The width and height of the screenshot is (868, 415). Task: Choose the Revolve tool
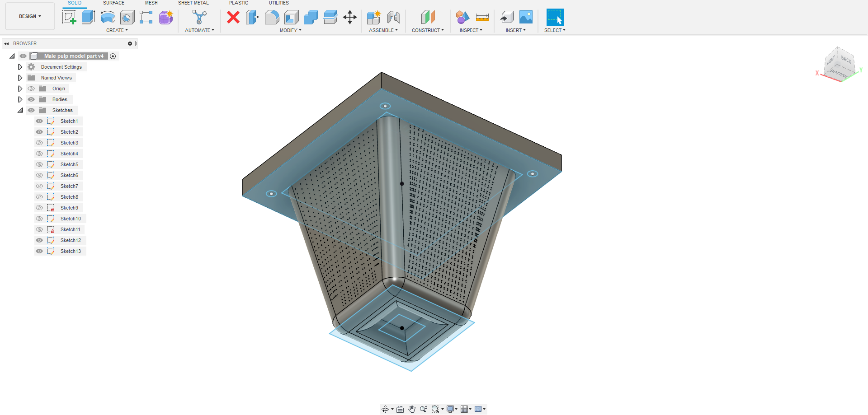pyautogui.click(x=108, y=17)
